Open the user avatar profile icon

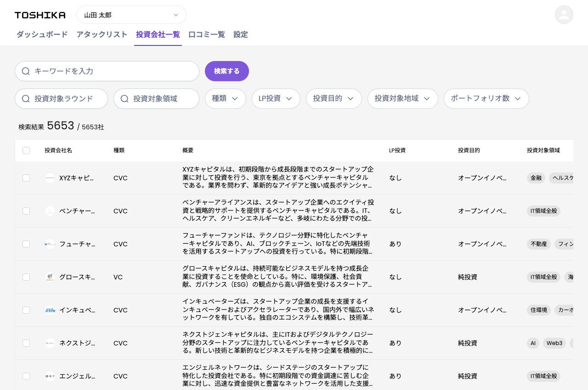pyautogui.click(x=564, y=15)
